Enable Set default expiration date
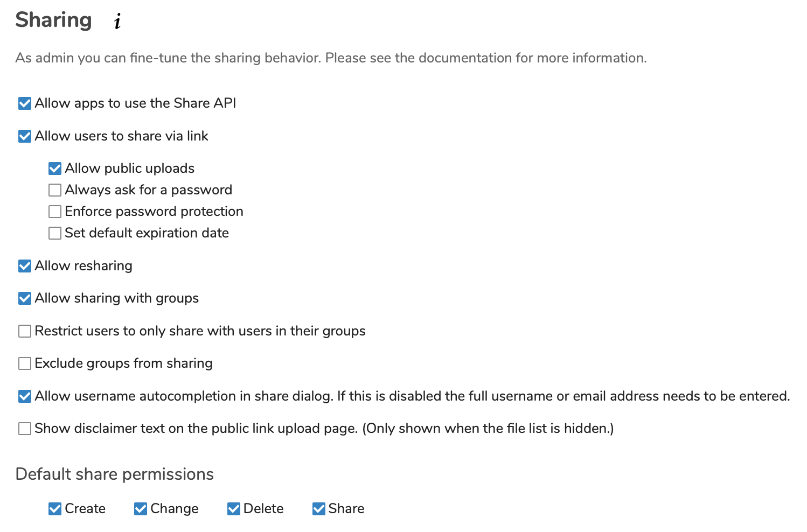Image resolution: width=807 pixels, height=532 pixels. coord(55,233)
